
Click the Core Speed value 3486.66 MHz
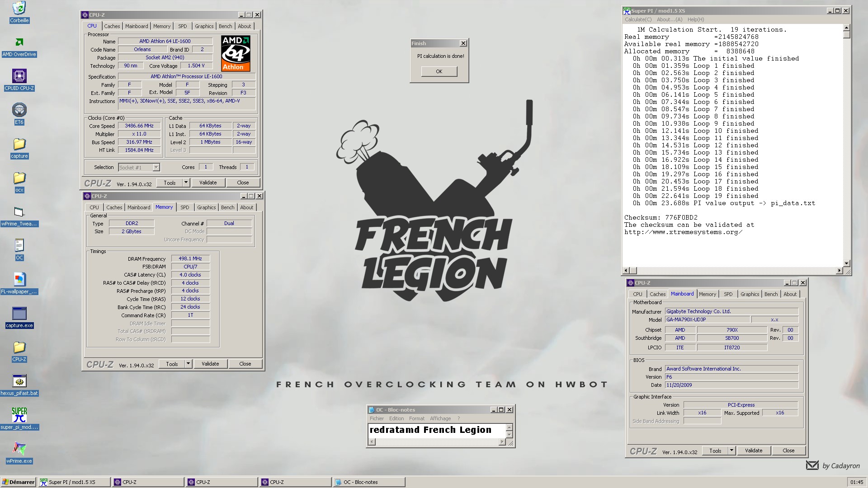[x=139, y=126]
